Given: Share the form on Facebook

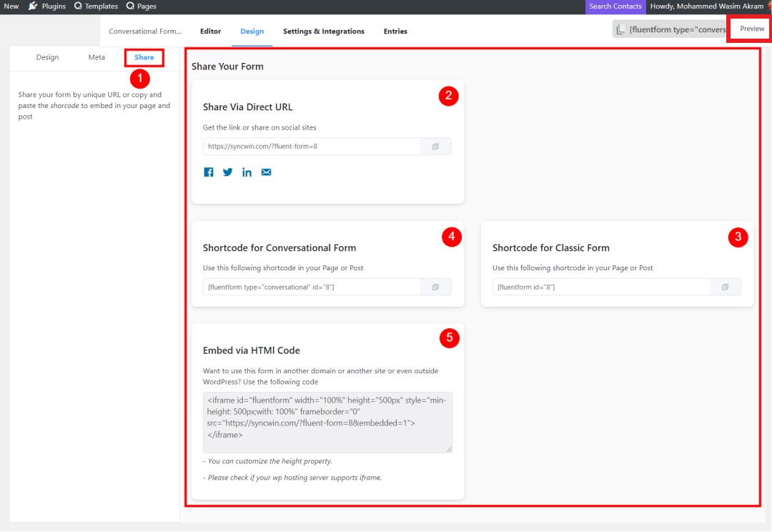Looking at the screenshot, I should point(208,172).
